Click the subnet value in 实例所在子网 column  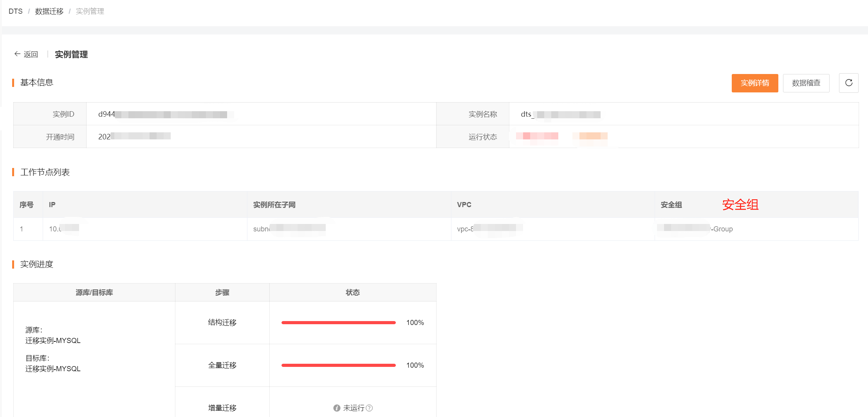click(x=289, y=229)
